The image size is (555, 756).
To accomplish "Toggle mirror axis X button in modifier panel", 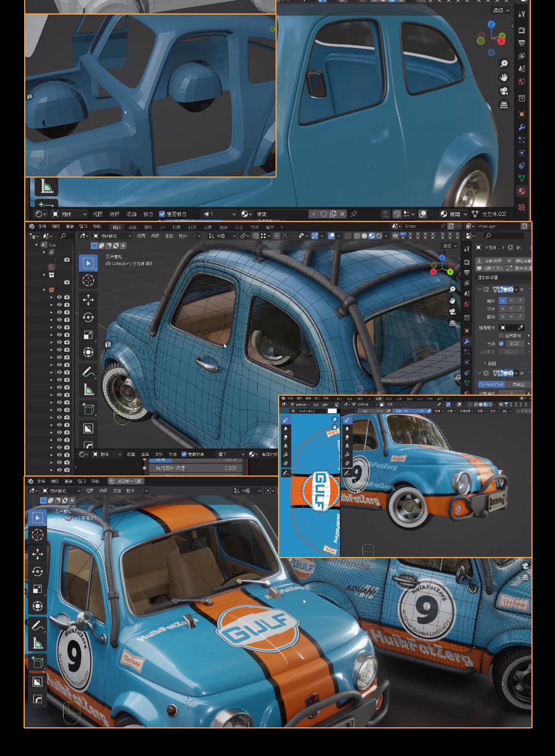I will pos(502,301).
